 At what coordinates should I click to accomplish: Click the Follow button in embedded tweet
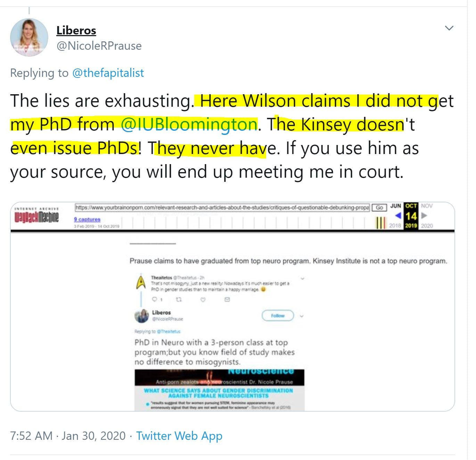278,316
